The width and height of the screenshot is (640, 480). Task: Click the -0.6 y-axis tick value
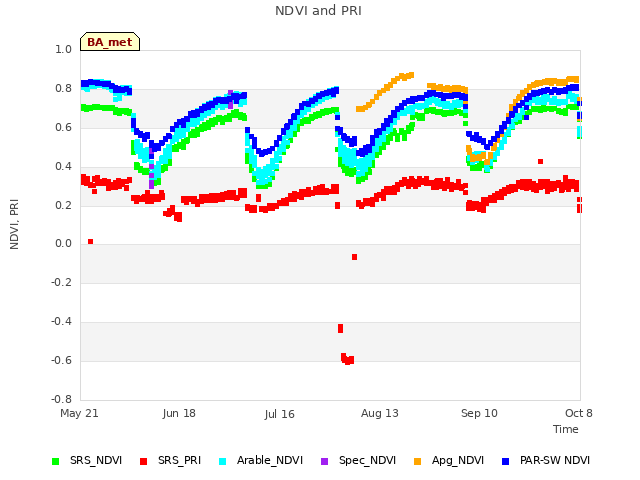tap(61, 360)
